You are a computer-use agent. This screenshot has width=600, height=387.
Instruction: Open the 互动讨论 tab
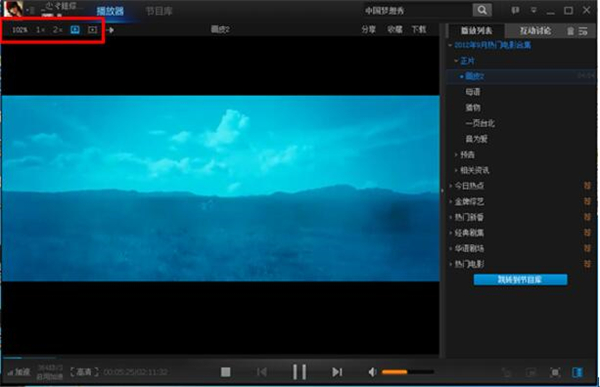click(x=535, y=31)
